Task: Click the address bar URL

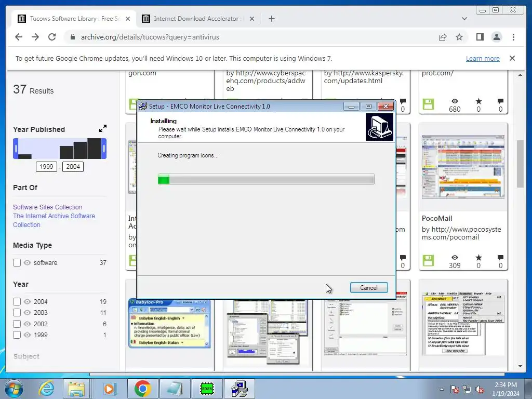Action: pyautogui.click(x=150, y=37)
